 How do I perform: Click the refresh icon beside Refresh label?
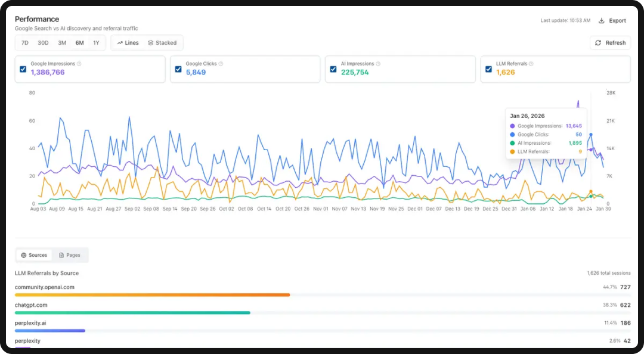click(x=598, y=43)
